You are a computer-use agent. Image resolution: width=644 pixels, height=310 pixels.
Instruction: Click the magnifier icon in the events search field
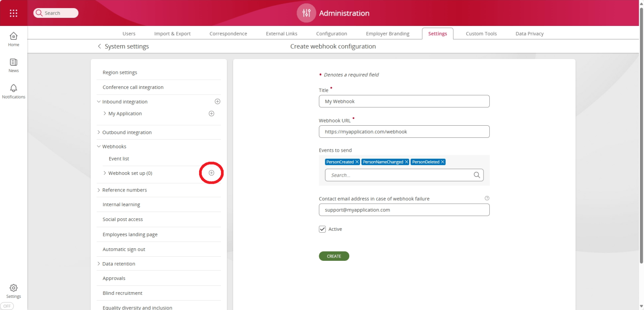coord(477,175)
